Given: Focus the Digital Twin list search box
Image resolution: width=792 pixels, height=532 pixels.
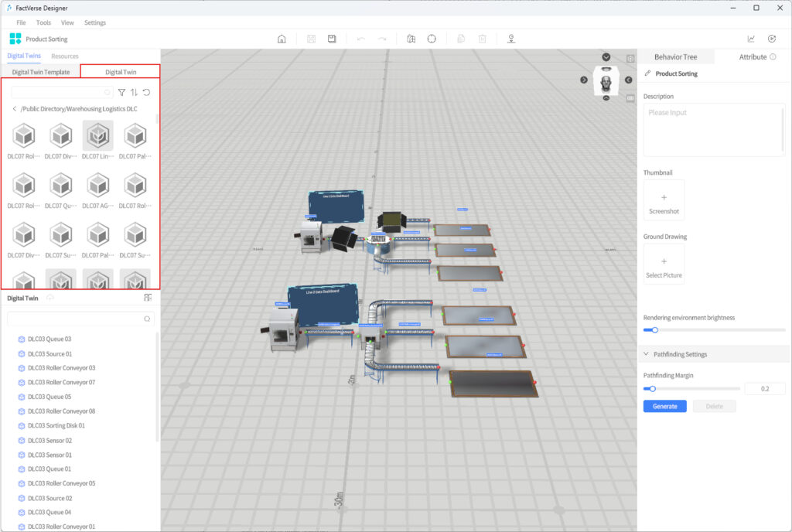Looking at the screenshot, I should 80,319.
